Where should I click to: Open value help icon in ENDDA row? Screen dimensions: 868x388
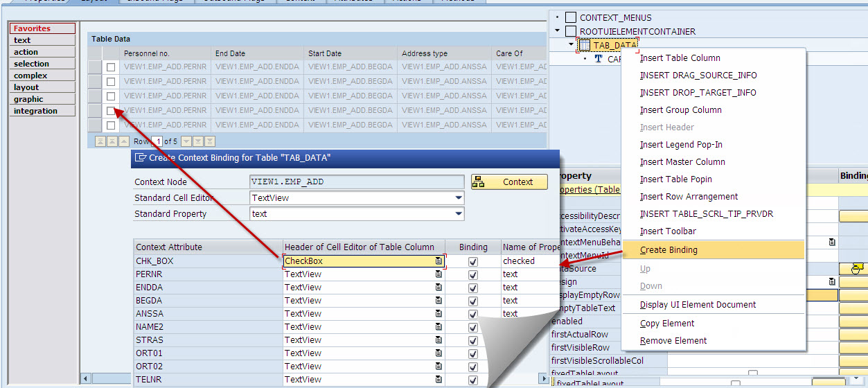(x=439, y=288)
